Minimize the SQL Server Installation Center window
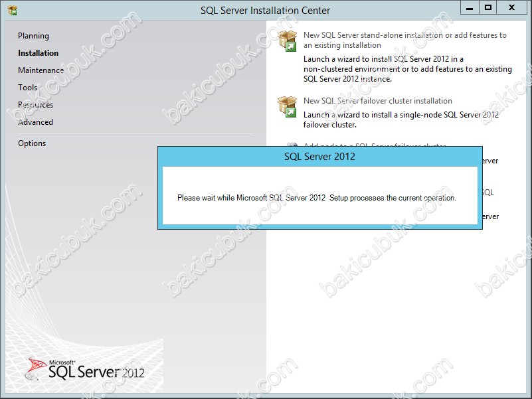The width and height of the screenshot is (532, 399). [x=470, y=8]
